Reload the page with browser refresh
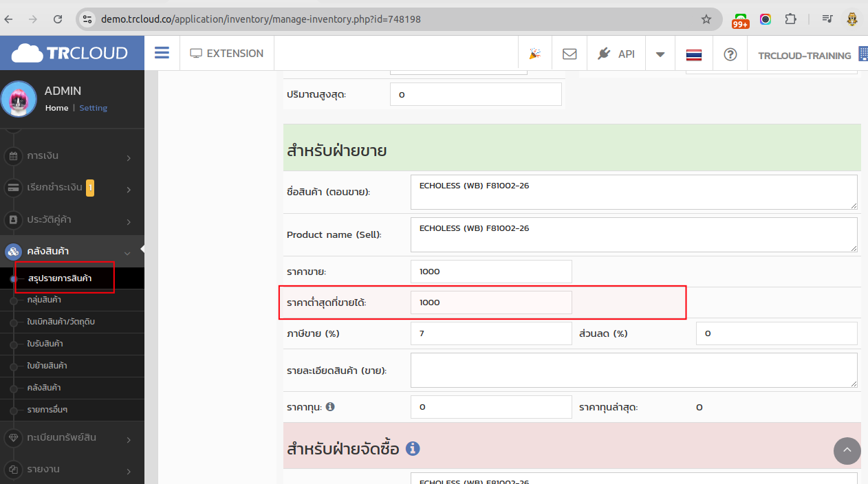868x484 pixels. point(58,19)
